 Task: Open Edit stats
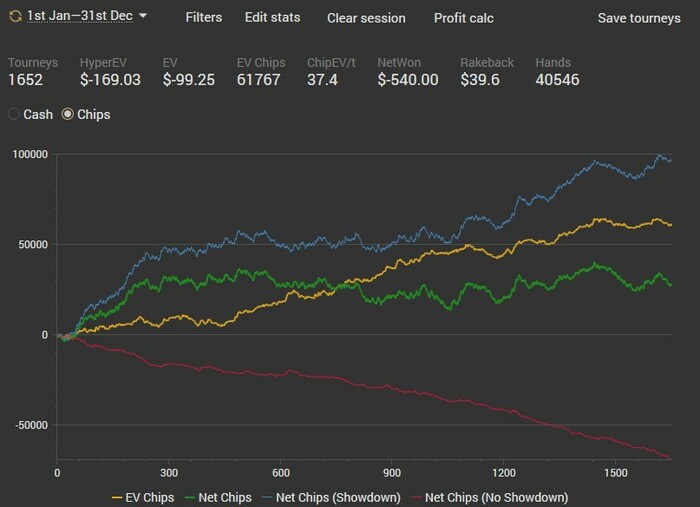272,17
